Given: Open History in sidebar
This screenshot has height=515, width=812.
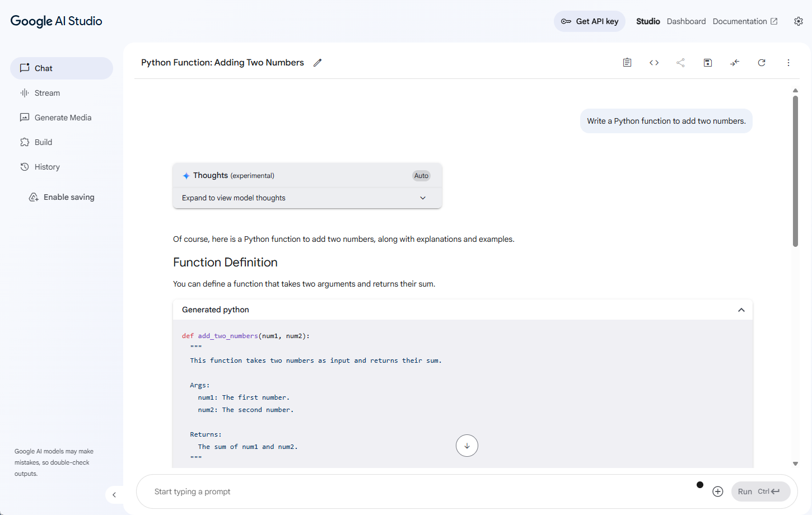Looking at the screenshot, I should click(62, 167).
